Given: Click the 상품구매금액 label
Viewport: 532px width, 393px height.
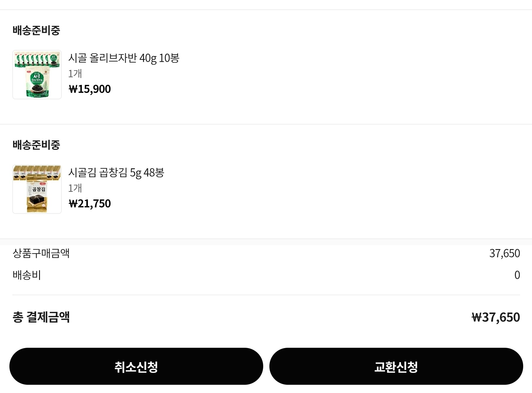Looking at the screenshot, I should pos(41,253).
